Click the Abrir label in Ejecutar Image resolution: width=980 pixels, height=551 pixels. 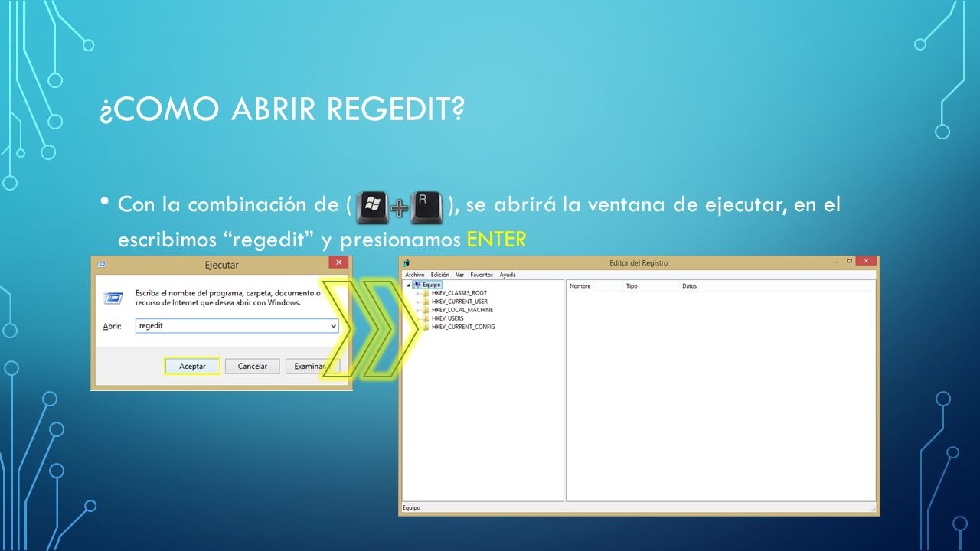tap(113, 326)
